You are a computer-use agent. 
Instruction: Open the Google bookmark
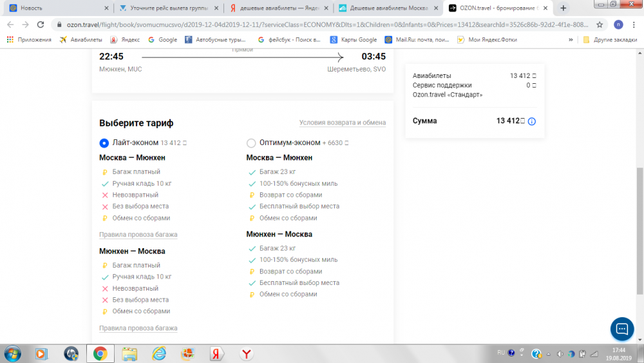[x=163, y=40]
